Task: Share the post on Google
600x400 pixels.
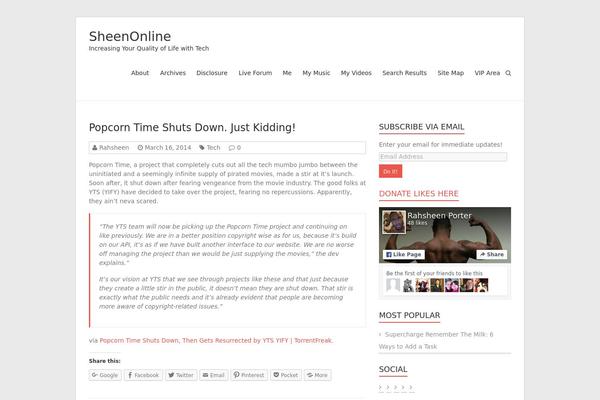Action: tap(105, 375)
